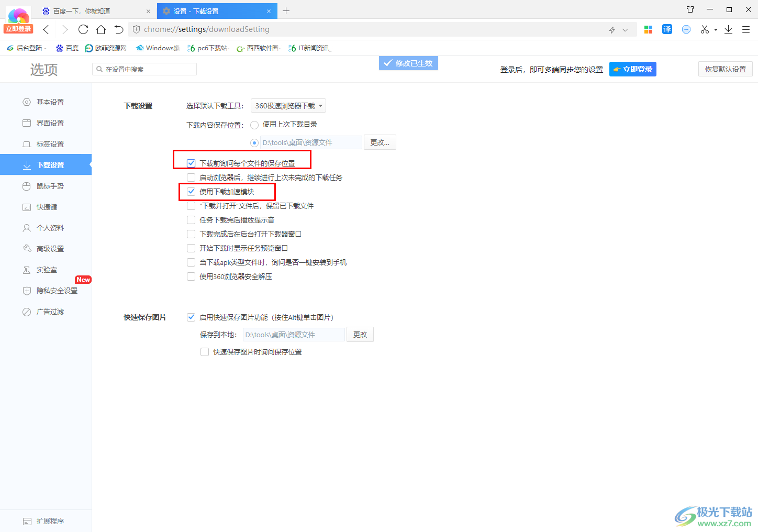Open IT新闻资讯 bookmark
Viewport: 758px width, 532px height.
tap(309, 48)
